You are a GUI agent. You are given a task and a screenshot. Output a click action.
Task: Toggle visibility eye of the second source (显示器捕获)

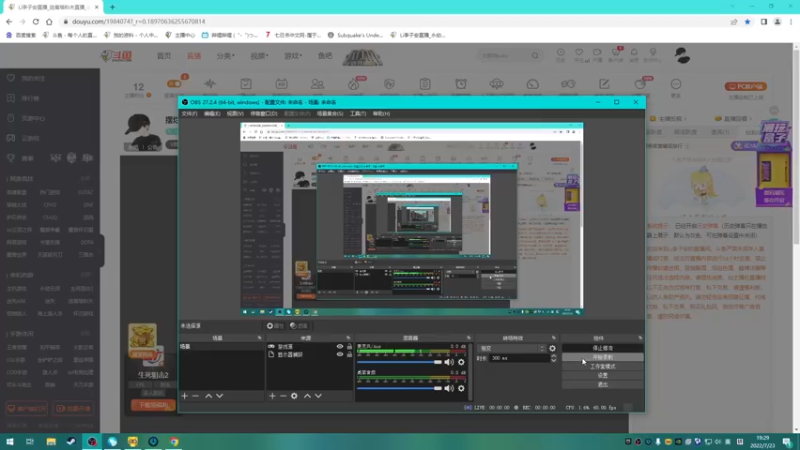(x=340, y=355)
